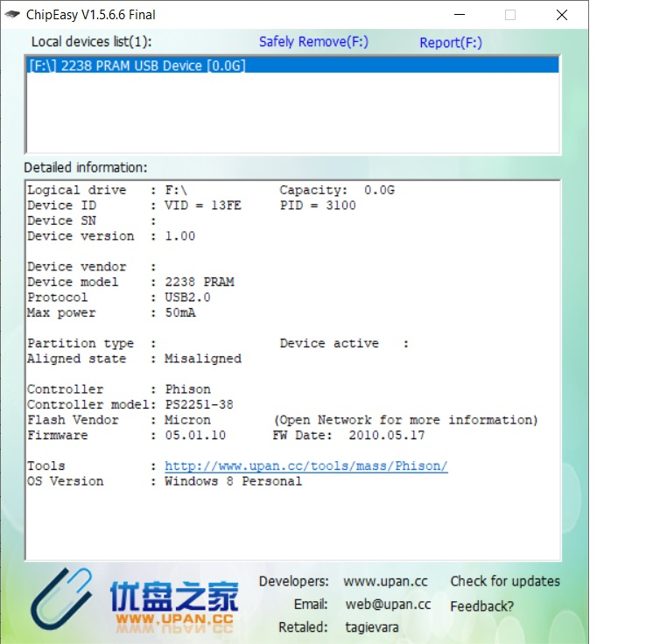The width and height of the screenshot is (660, 644).
Task: Click the 'Phison' controller value
Action: pyautogui.click(x=187, y=389)
